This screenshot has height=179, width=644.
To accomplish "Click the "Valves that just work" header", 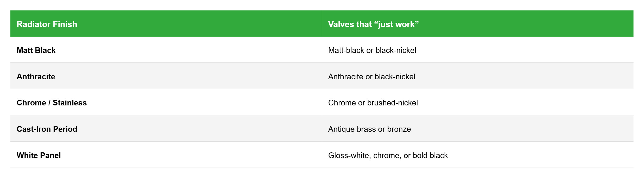I will coord(373,24).
